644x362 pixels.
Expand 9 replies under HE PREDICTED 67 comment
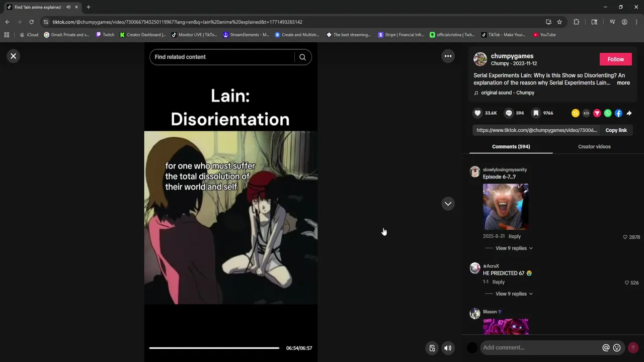point(514,294)
